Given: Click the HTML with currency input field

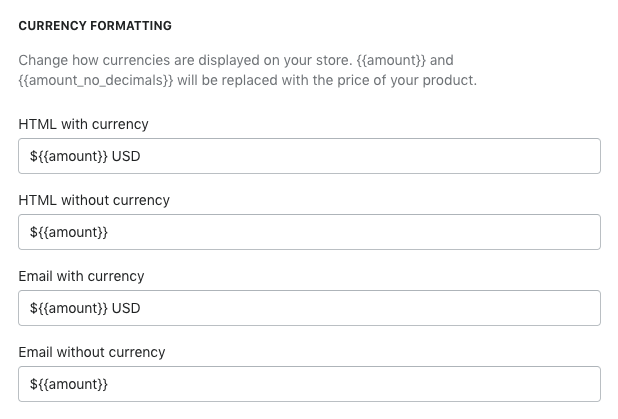Looking at the screenshot, I should (309, 156).
